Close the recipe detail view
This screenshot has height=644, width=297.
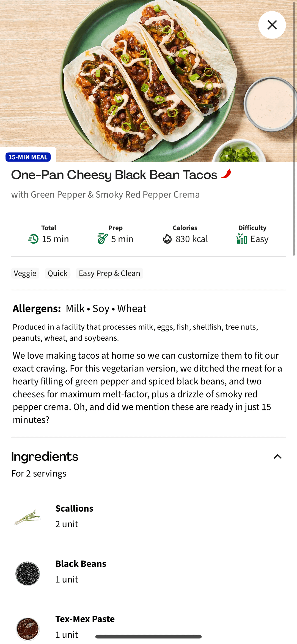coord(272,25)
